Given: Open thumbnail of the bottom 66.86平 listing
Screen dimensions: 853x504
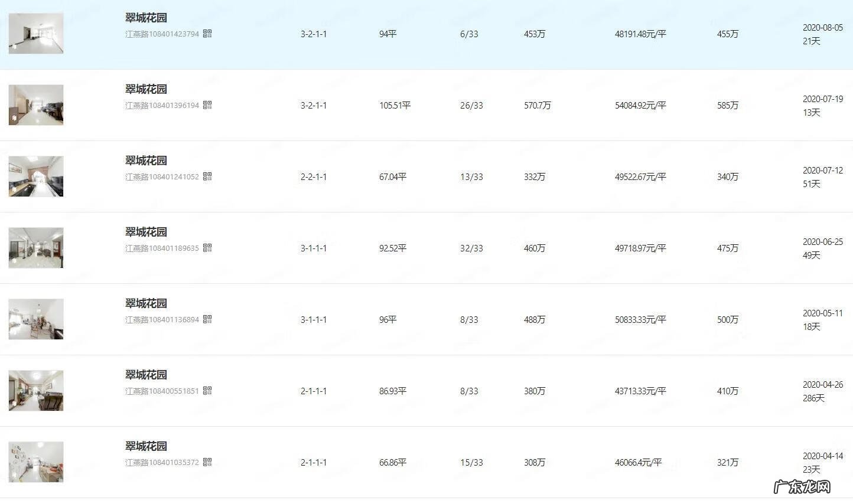Looking at the screenshot, I should pos(35,462).
